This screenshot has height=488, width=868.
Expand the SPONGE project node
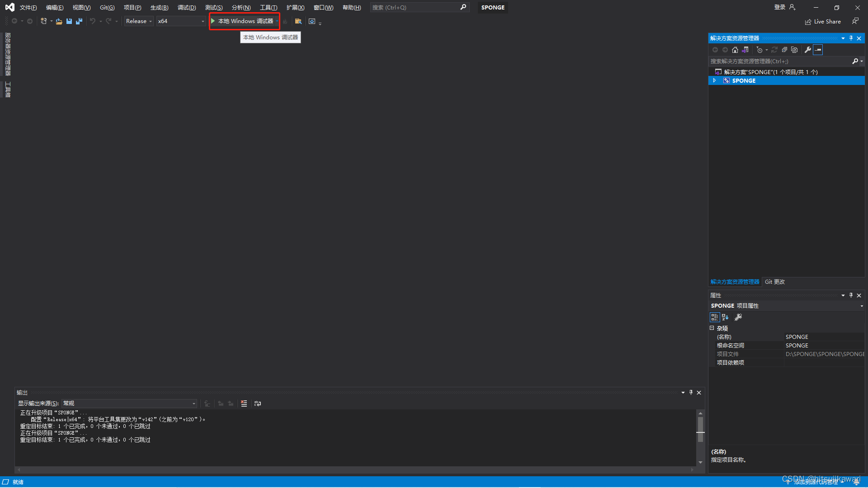pos(714,80)
